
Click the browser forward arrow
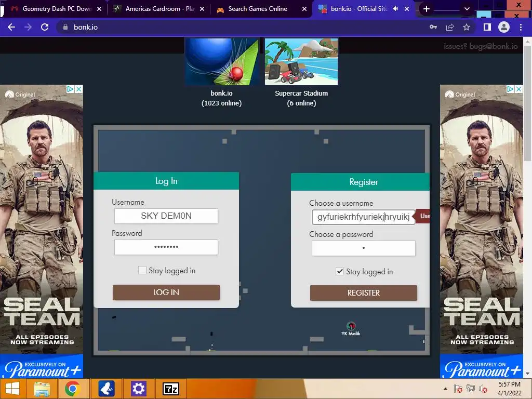click(28, 27)
